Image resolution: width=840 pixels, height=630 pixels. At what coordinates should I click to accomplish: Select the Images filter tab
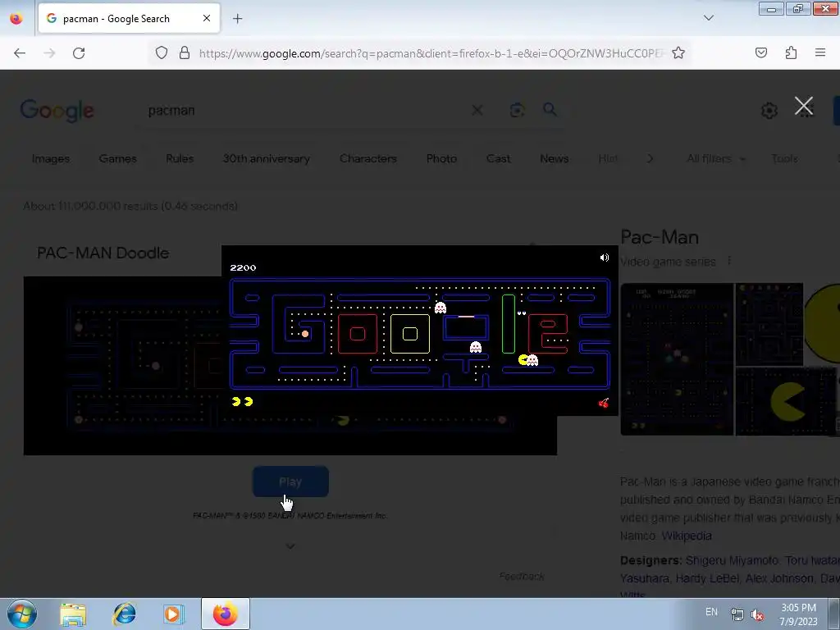click(x=51, y=158)
